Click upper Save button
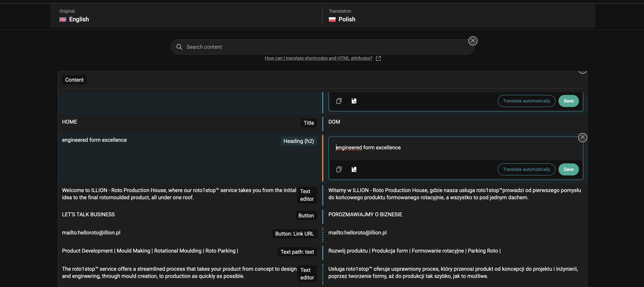This screenshot has width=644, height=287. pos(569,101)
